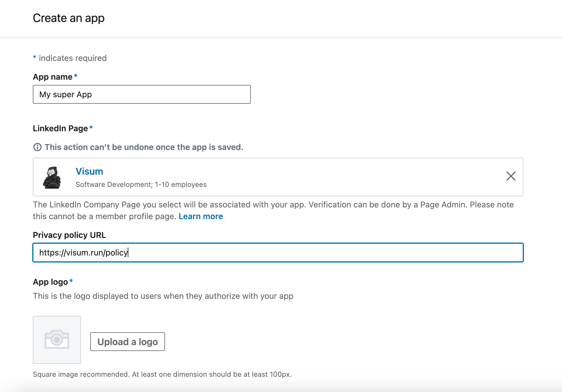Click the info icon beside the undo warning
The width and height of the screenshot is (562, 392).
pos(38,147)
